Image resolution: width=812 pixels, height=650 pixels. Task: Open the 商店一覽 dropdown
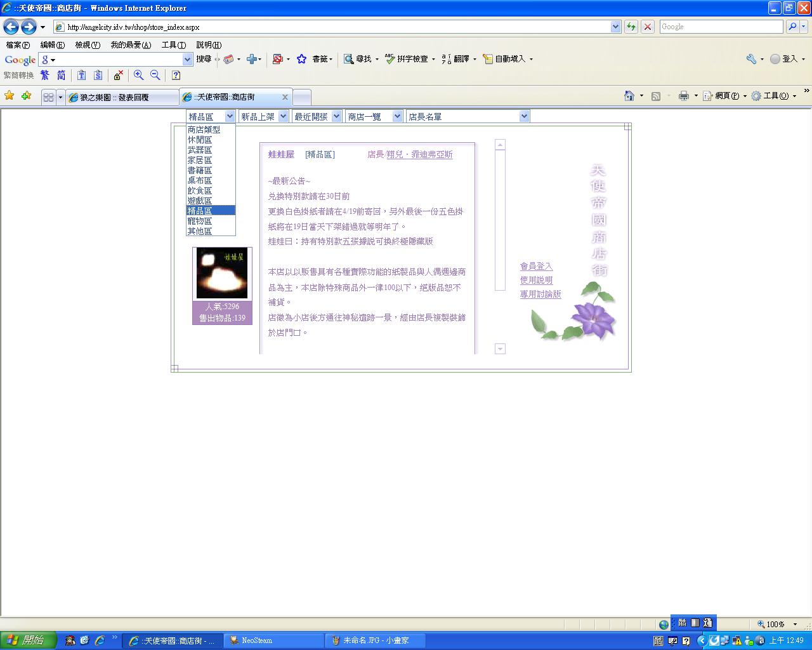tap(374, 116)
